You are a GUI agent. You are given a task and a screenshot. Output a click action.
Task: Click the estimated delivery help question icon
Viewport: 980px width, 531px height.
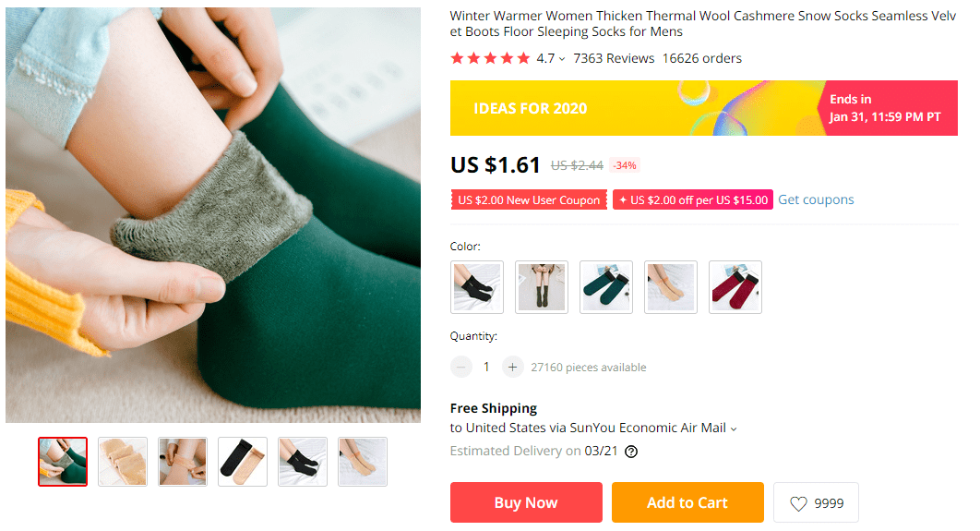[631, 452]
